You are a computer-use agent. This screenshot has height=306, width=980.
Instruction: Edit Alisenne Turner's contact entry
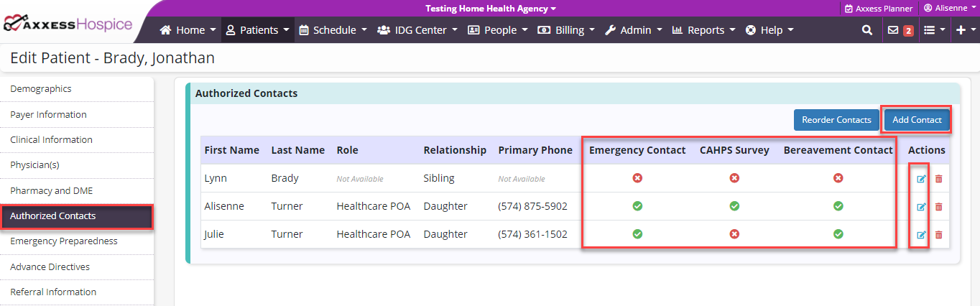921,207
